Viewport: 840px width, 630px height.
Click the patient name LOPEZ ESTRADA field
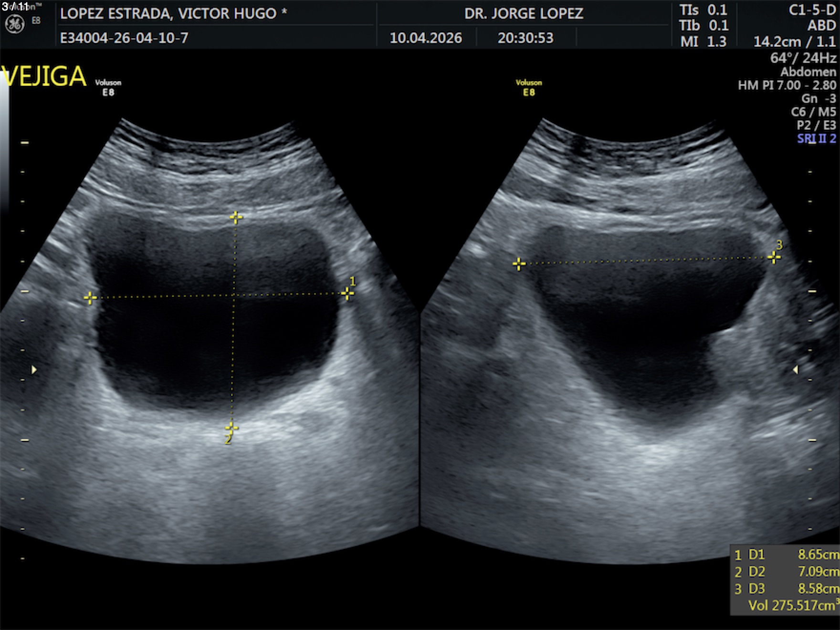[x=173, y=13]
